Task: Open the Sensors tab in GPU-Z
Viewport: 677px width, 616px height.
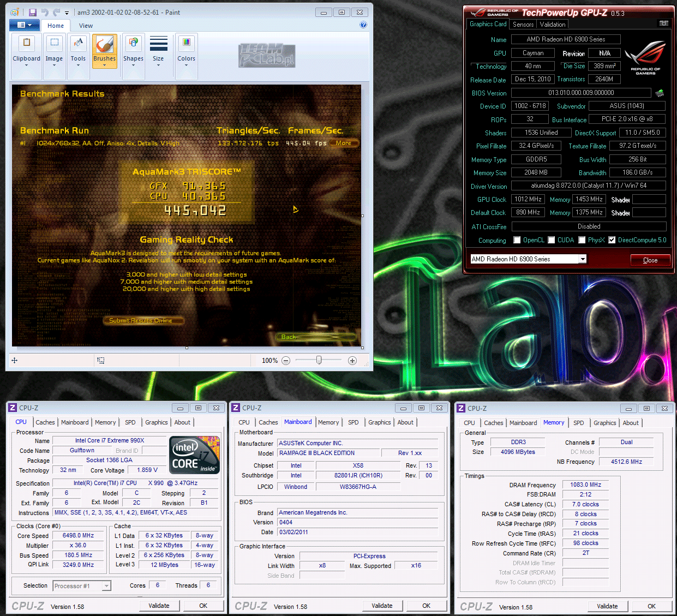Action: coord(523,25)
